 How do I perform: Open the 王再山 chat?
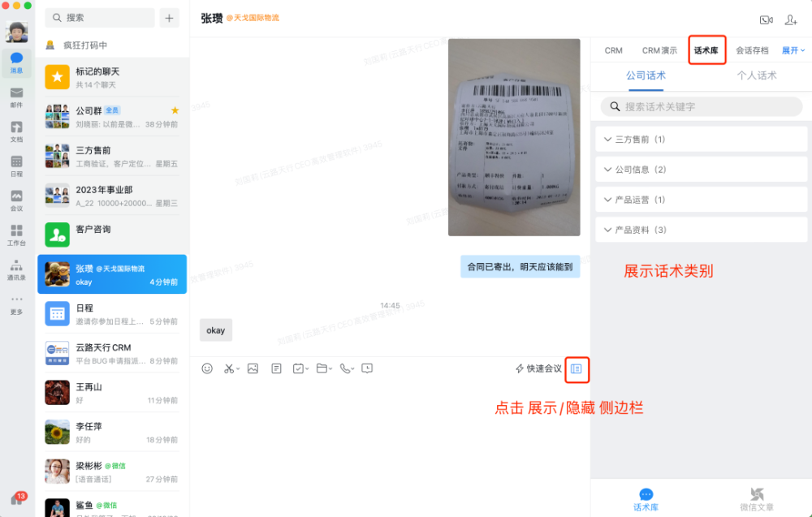[x=112, y=393]
